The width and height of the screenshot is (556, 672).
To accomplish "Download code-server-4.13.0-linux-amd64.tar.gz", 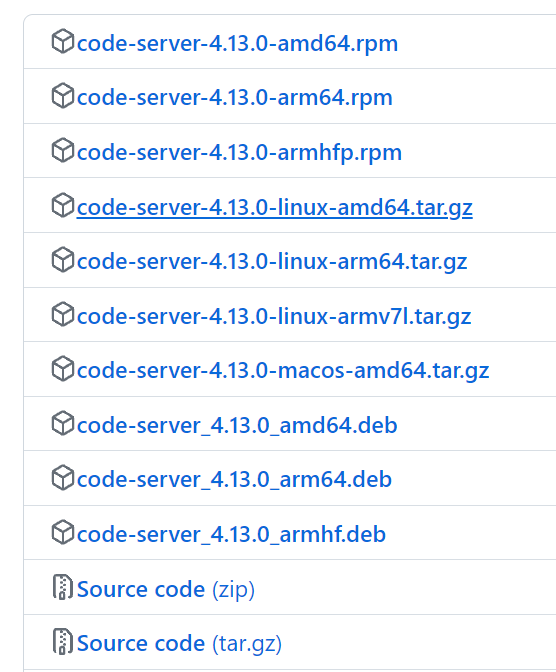I will pyautogui.click(x=275, y=207).
